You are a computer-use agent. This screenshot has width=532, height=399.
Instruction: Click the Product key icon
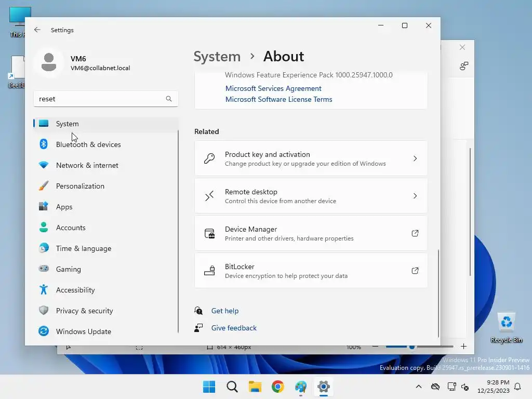point(209,158)
